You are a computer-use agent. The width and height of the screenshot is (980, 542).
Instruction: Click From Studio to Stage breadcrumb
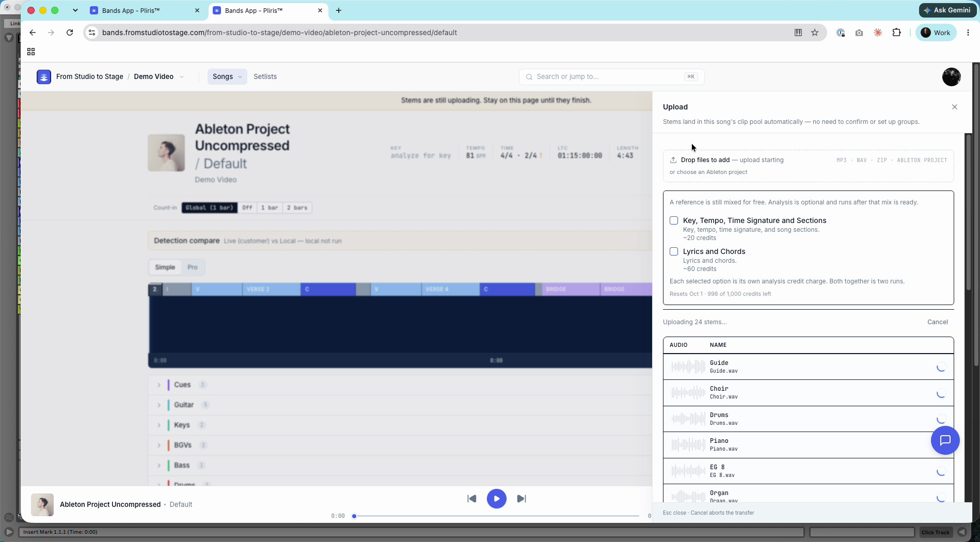point(90,76)
